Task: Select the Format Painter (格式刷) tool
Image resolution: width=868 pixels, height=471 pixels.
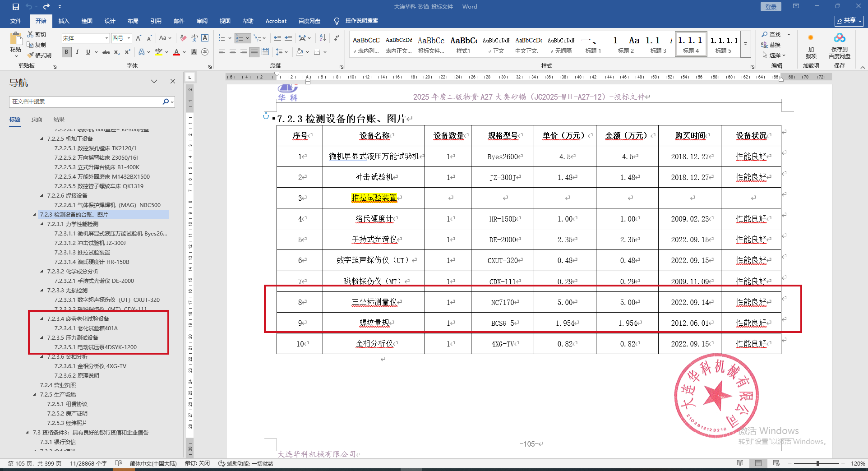Action: 39,55
